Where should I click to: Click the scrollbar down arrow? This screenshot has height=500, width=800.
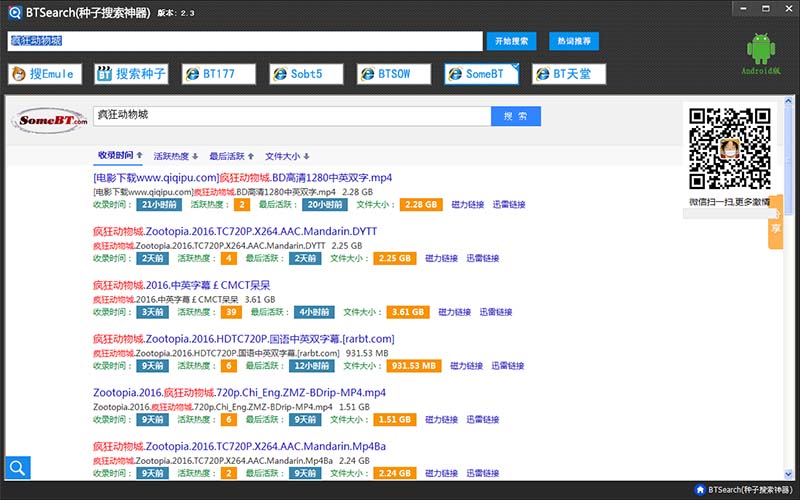click(x=788, y=474)
